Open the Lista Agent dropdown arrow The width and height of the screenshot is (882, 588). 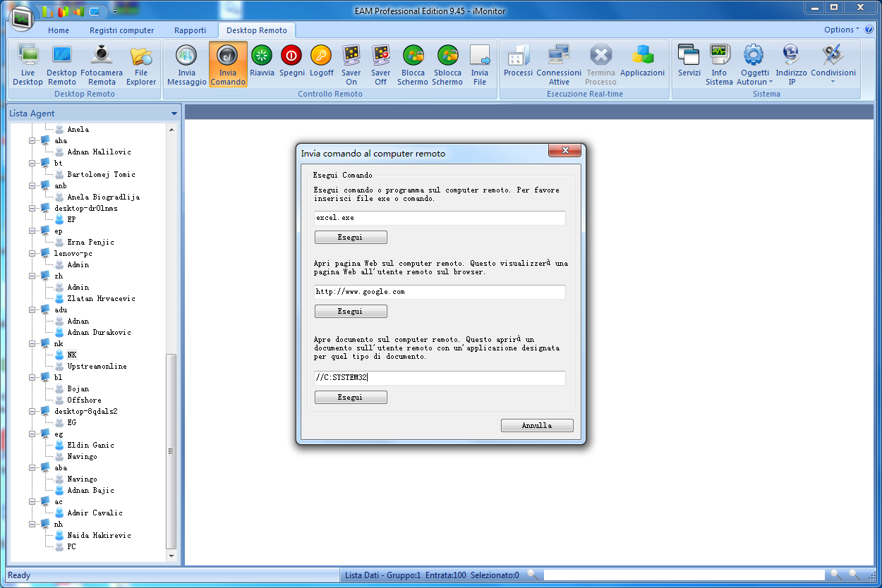[174, 114]
